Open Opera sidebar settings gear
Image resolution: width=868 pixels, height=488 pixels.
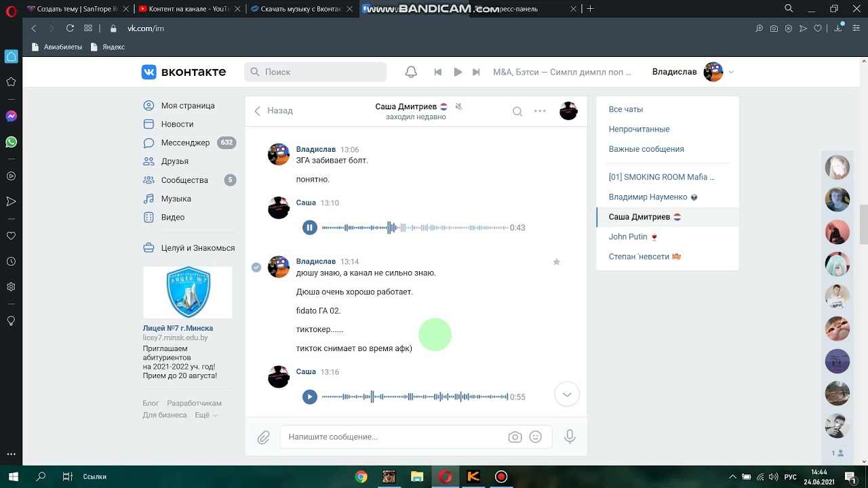[11, 287]
